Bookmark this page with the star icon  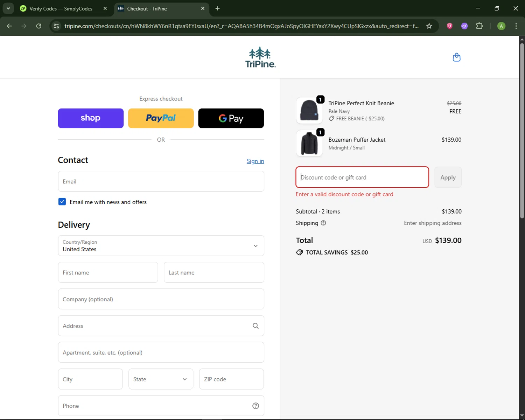tap(429, 26)
